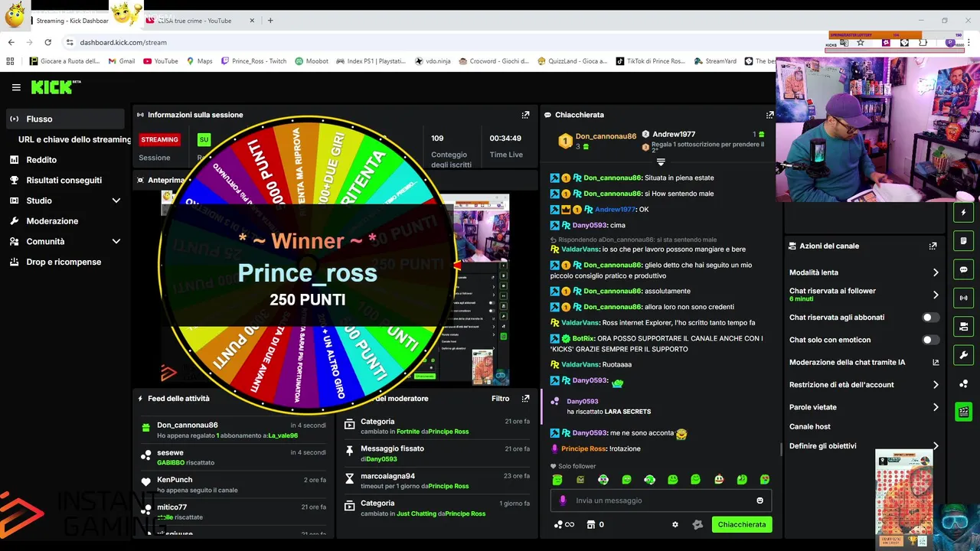Image resolution: width=980 pixels, height=551 pixels.
Task: Select the first green emote under Solo follower
Action: (557, 480)
